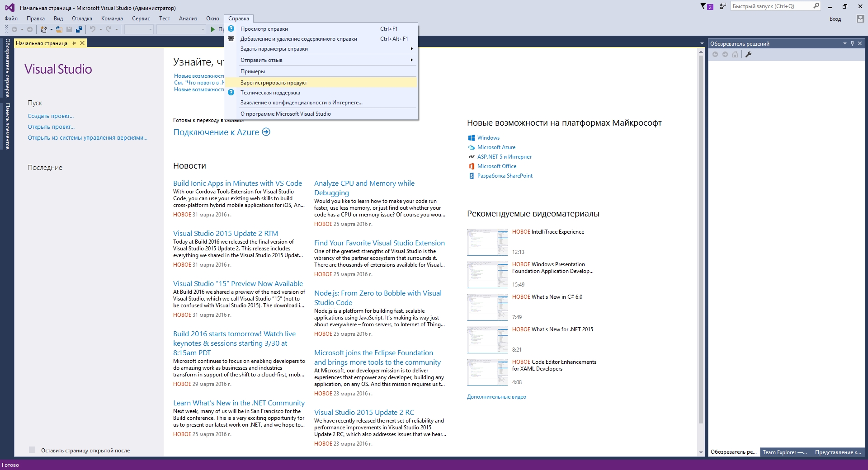
Task: Open the Navigate Backward history dropdown arrow
Action: [22, 29]
